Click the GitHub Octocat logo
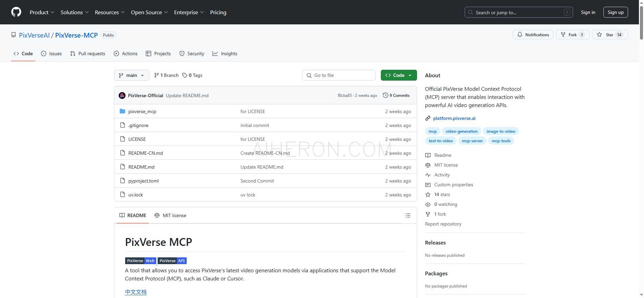The image size is (644, 298). pyautogui.click(x=16, y=12)
